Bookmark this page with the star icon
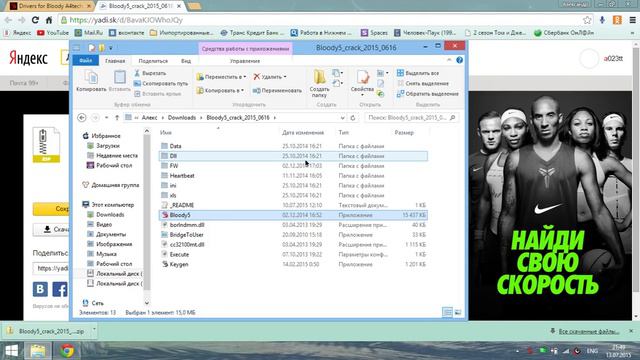This screenshot has height=360, width=640. click(x=587, y=20)
